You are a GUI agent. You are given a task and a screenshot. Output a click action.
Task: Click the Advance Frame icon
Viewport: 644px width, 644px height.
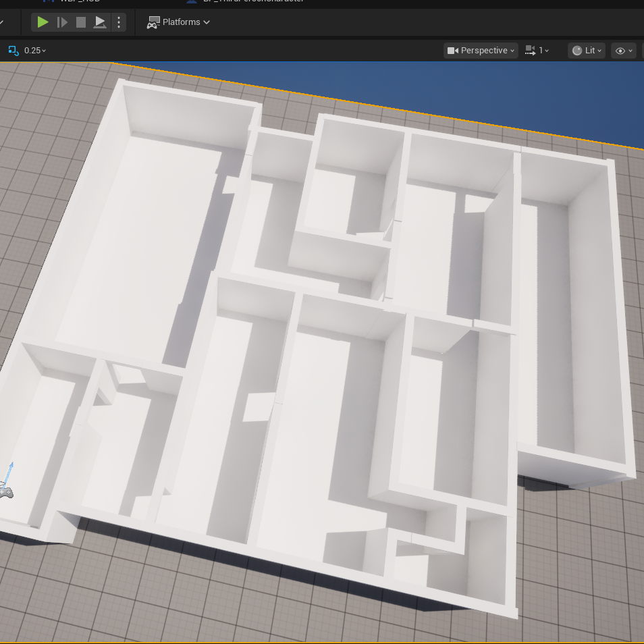[62, 22]
